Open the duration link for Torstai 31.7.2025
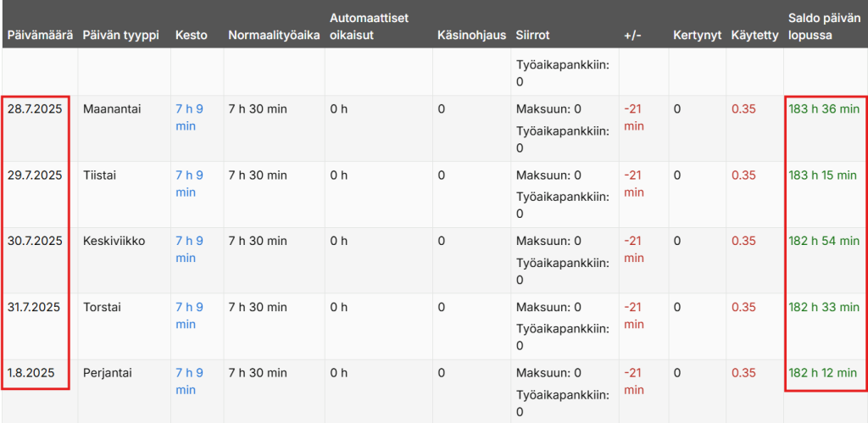The height and width of the screenshot is (423, 868). click(x=189, y=315)
